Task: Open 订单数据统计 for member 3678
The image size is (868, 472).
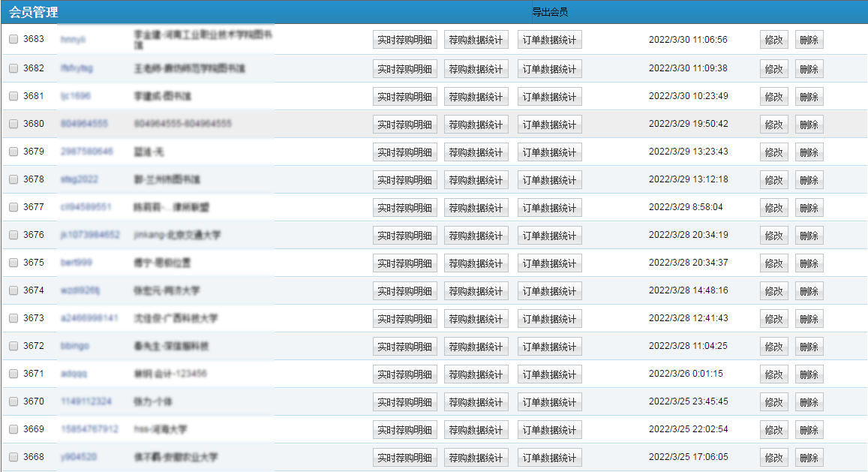Action: pos(549,180)
